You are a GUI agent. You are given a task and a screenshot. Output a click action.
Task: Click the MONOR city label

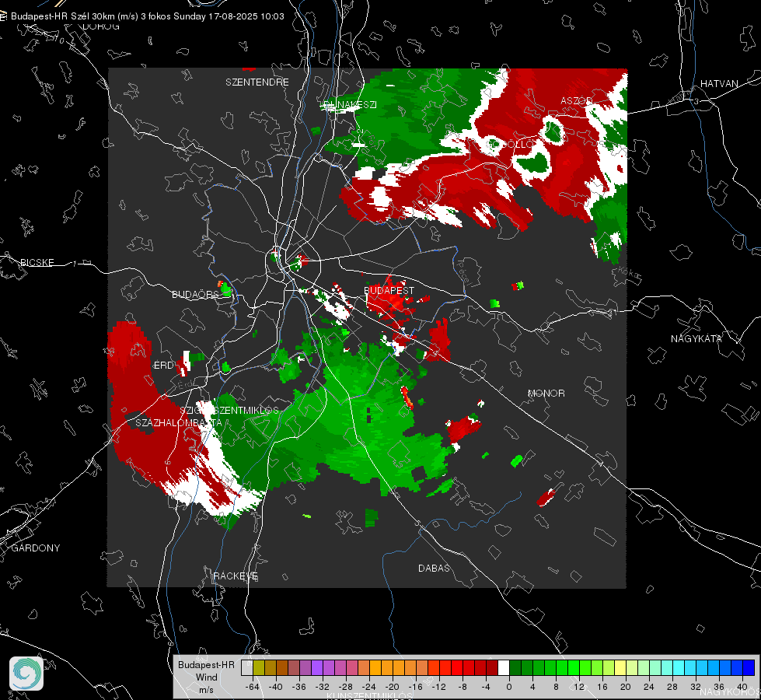(x=546, y=393)
